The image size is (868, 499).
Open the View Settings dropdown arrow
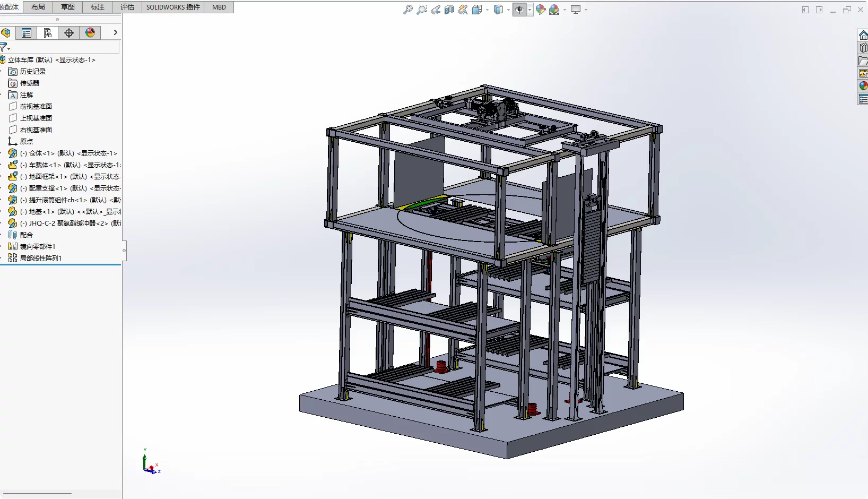[x=586, y=10]
